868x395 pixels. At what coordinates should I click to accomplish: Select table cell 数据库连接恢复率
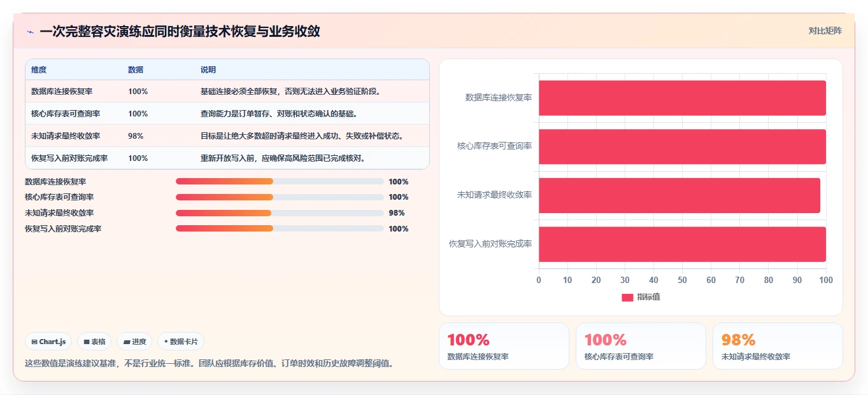tap(62, 91)
